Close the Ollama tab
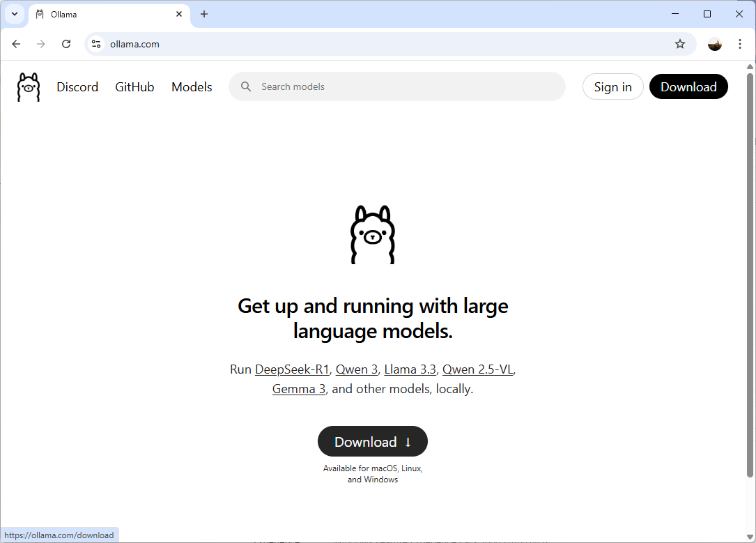756x543 pixels. [x=179, y=14]
